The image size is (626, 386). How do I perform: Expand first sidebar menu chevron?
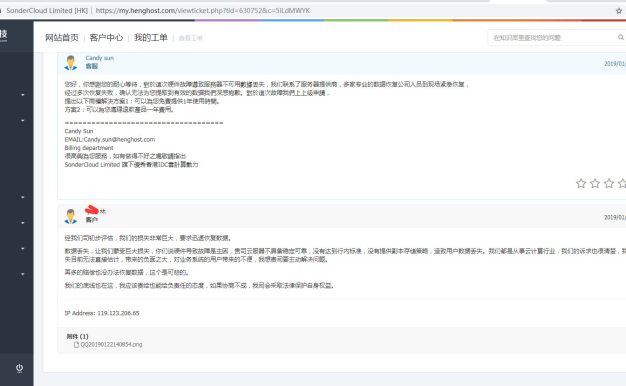point(22,95)
